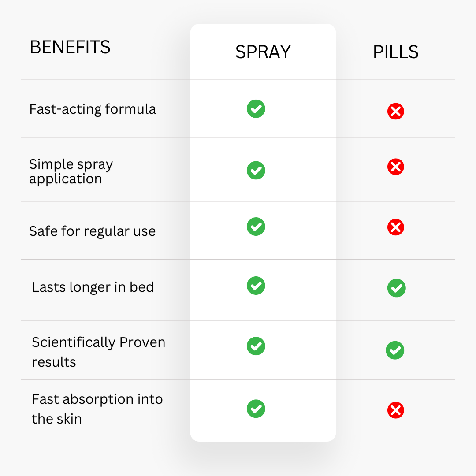Image resolution: width=476 pixels, height=476 pixels.
Task: Click the Safe for regular use text
Action: 92,231
